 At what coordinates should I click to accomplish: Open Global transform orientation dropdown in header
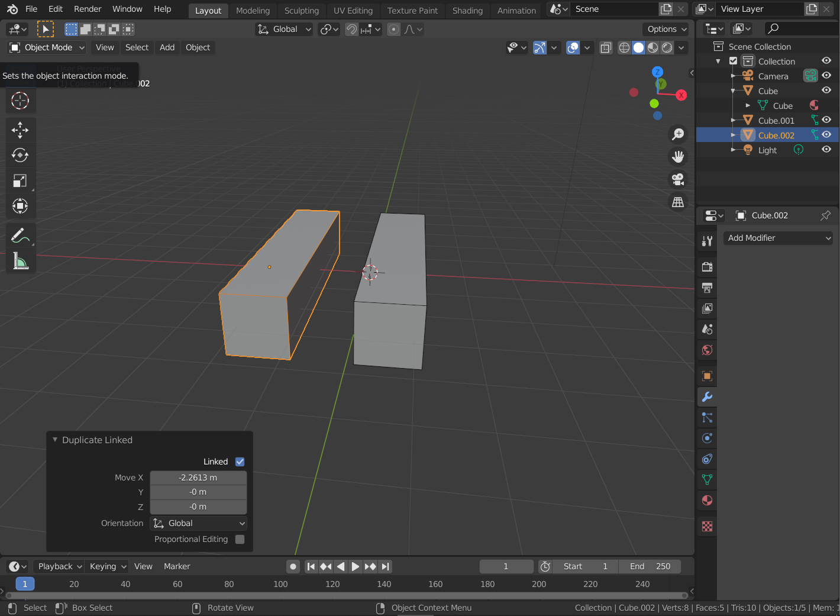[x=284, y=29]
